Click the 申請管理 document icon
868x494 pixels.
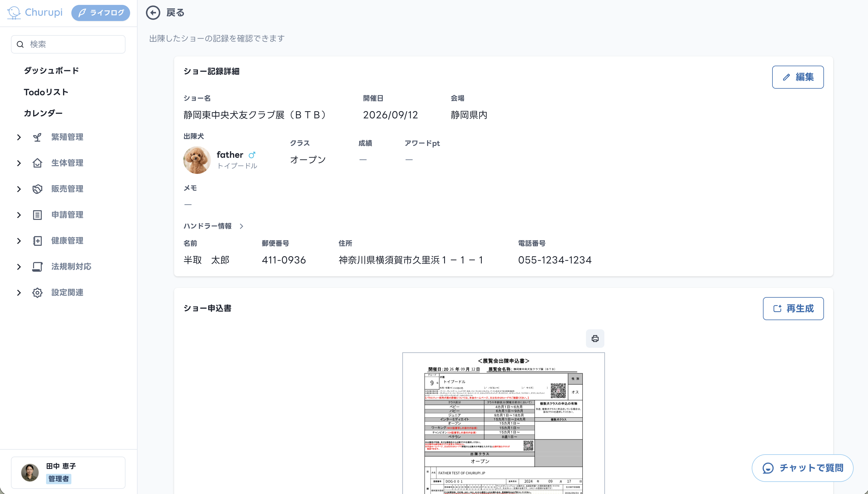coord(37,215)
